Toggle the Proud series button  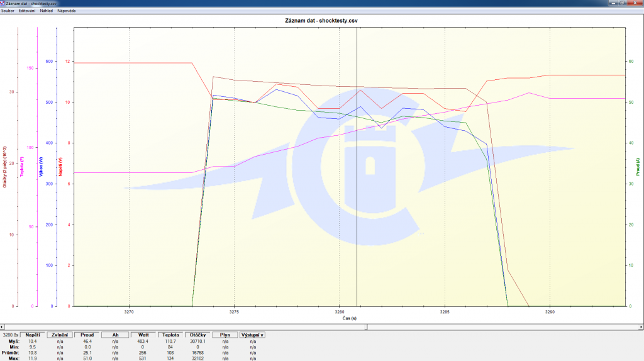tap(87, 335)
